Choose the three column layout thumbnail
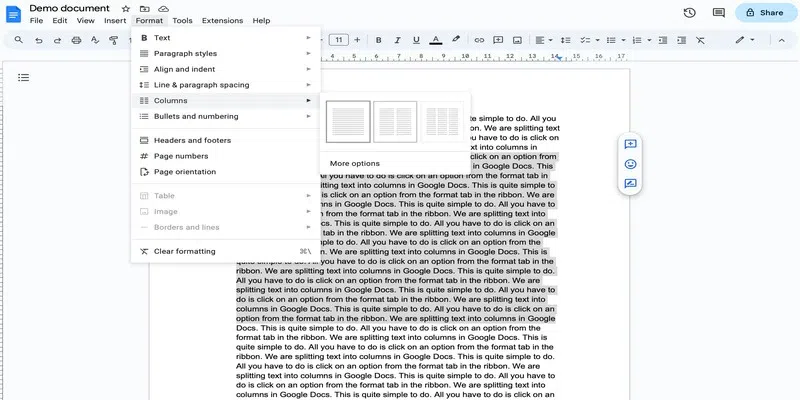Viewport: 800px width, 400px height. pos(442,121)
